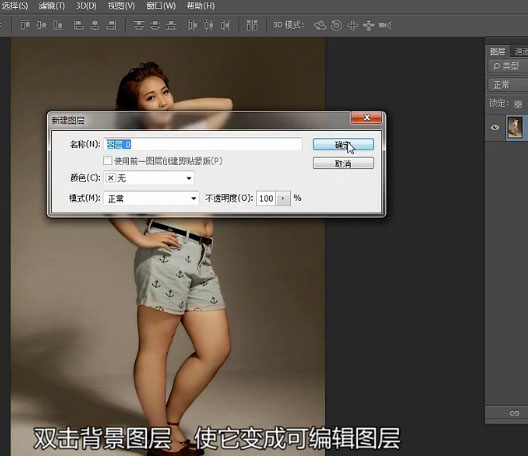528x456 pixels.
Task: Select the 3D rotate object icon
Action: tap(320, 25)
